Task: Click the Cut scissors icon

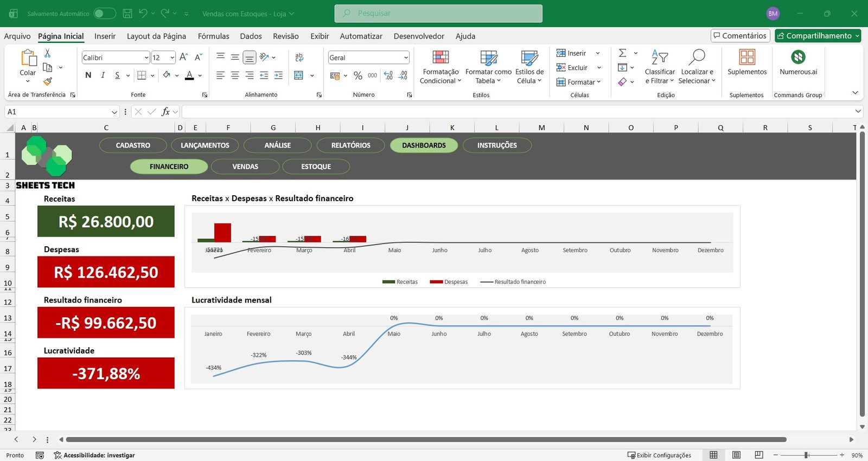Action: click(47, 53)
